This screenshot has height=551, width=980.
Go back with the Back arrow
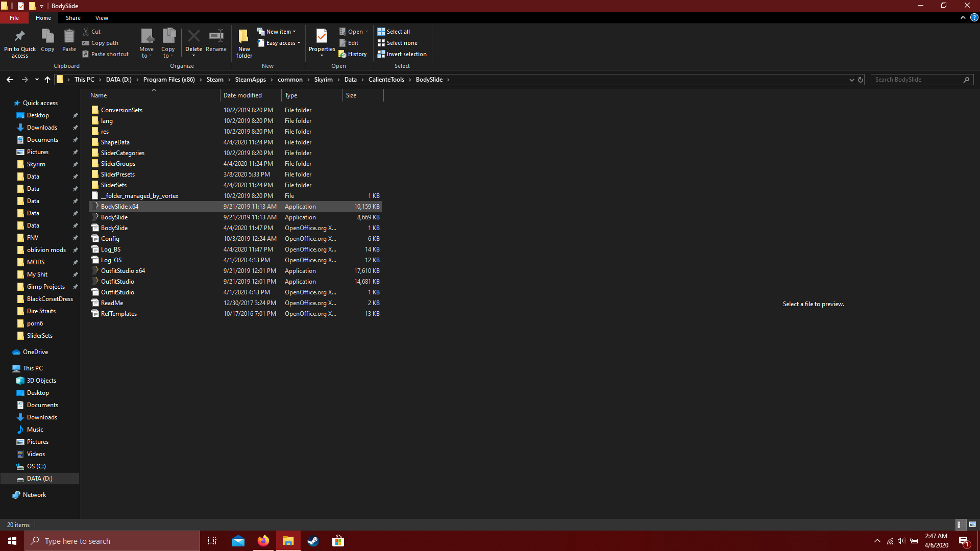(x=10, y=80)
